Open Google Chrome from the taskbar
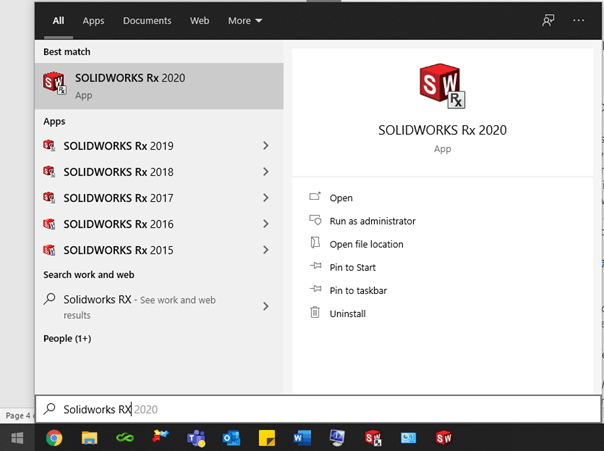Image resolution: width=604 pixels, height=451 pixels. [54, 438]
